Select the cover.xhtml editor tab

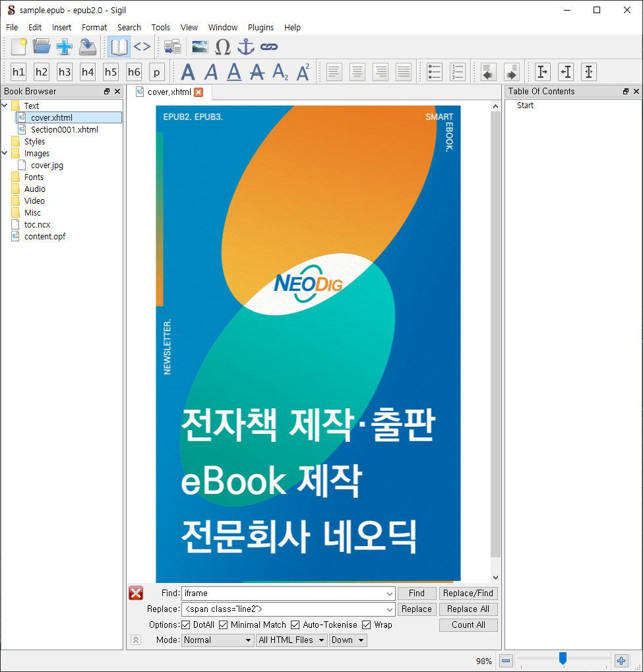tap(168, 92)
